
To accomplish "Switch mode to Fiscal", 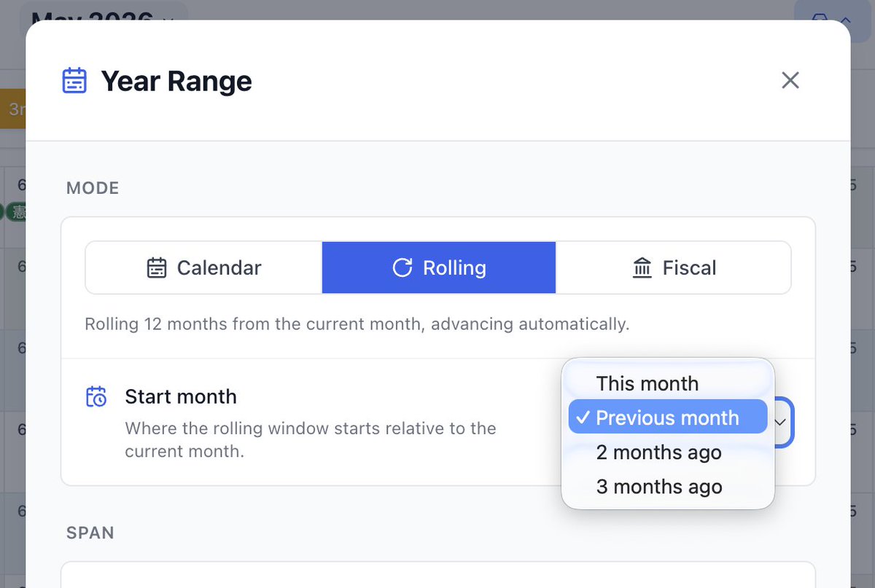I will tap(674, 267).
